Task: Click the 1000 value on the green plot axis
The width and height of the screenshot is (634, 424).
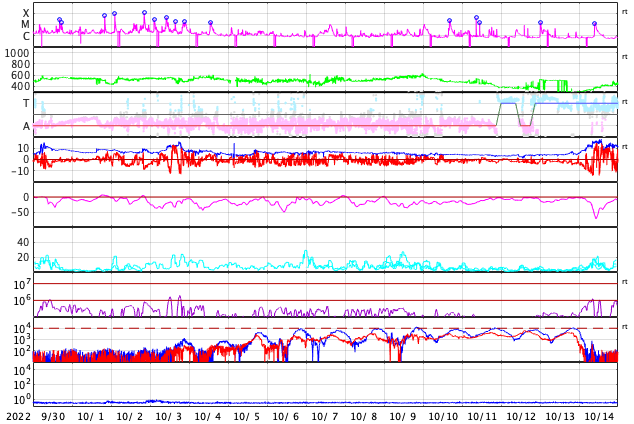Action: [17, 54]
